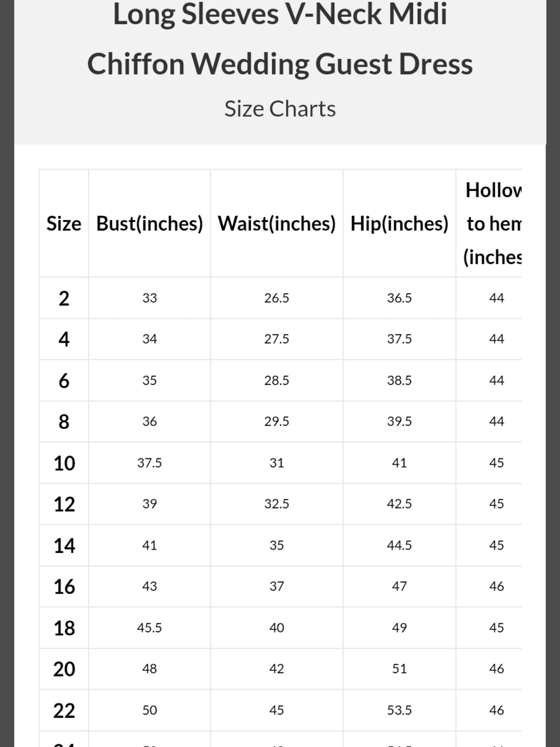Click the Hollow to hem column header

(492, 224)
